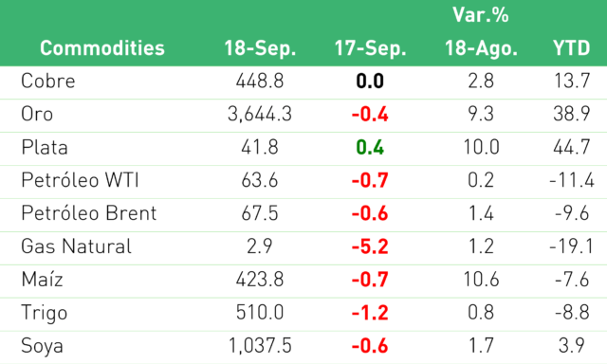Select the Petróleo Brent row label

coord(89,213)
